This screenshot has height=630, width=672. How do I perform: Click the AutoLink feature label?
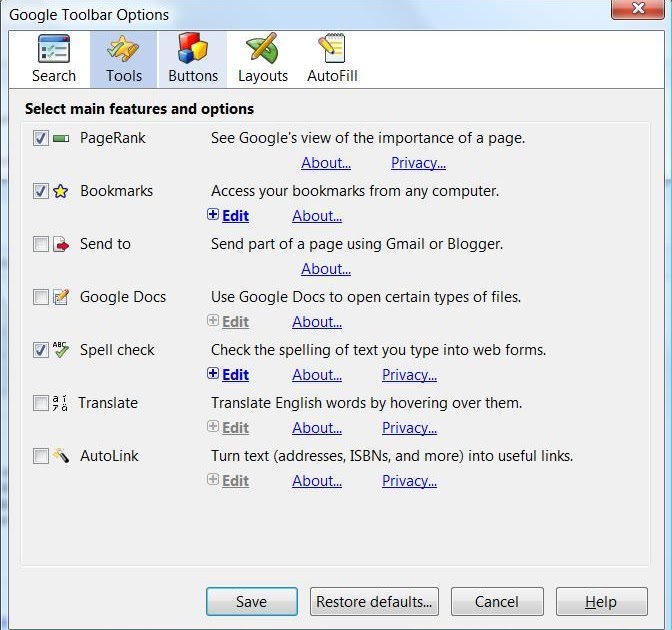click(x=109, y=456)
